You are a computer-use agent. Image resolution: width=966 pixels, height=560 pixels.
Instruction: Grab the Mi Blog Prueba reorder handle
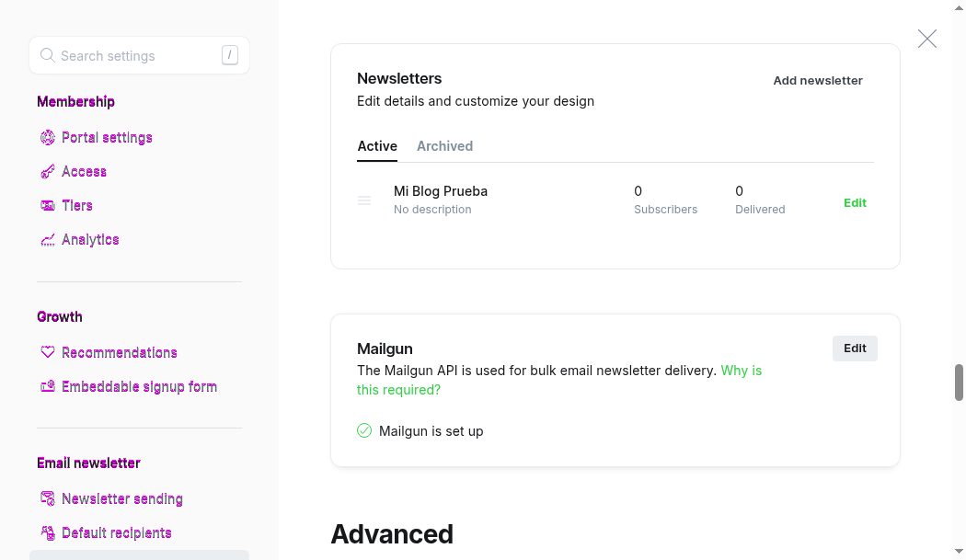coord(364,200)
